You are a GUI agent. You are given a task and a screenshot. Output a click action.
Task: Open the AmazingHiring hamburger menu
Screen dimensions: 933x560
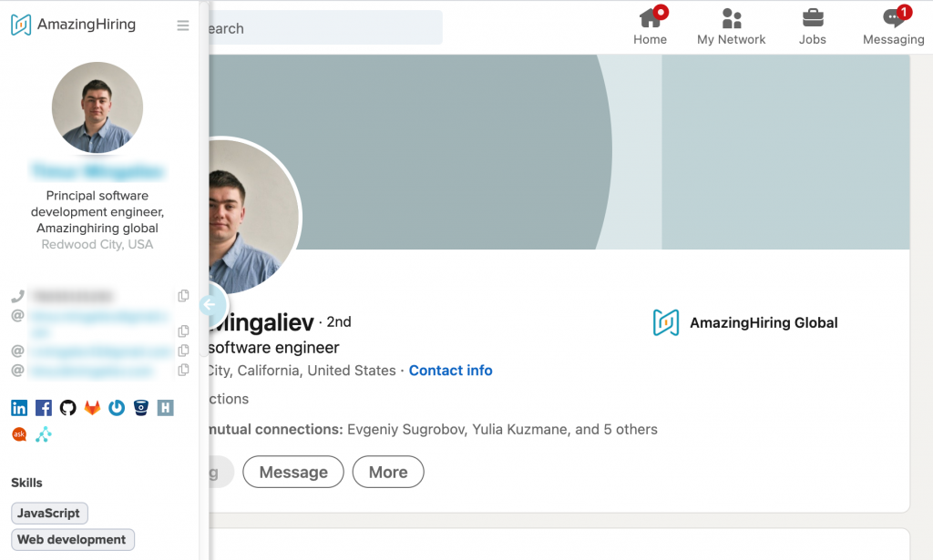182,25
